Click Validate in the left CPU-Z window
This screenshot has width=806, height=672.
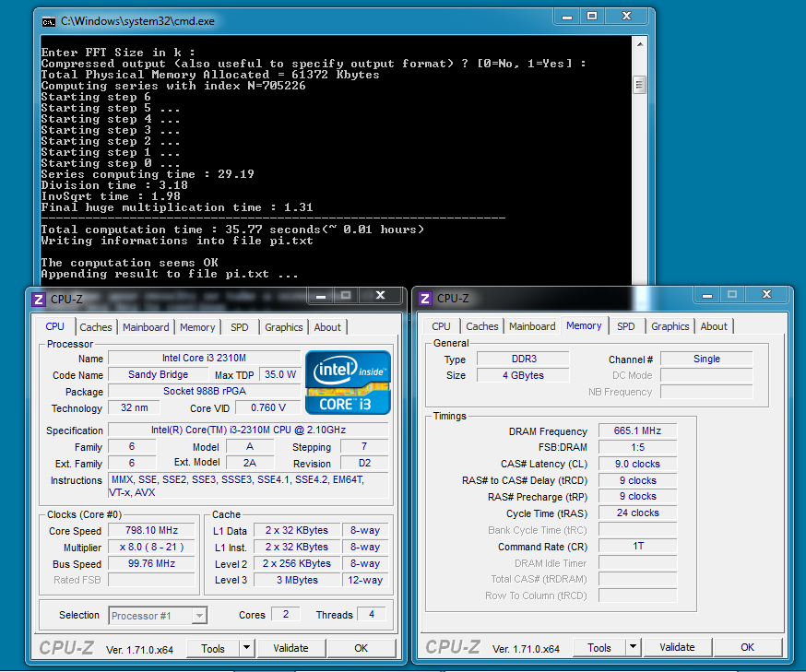click(290, 648)
